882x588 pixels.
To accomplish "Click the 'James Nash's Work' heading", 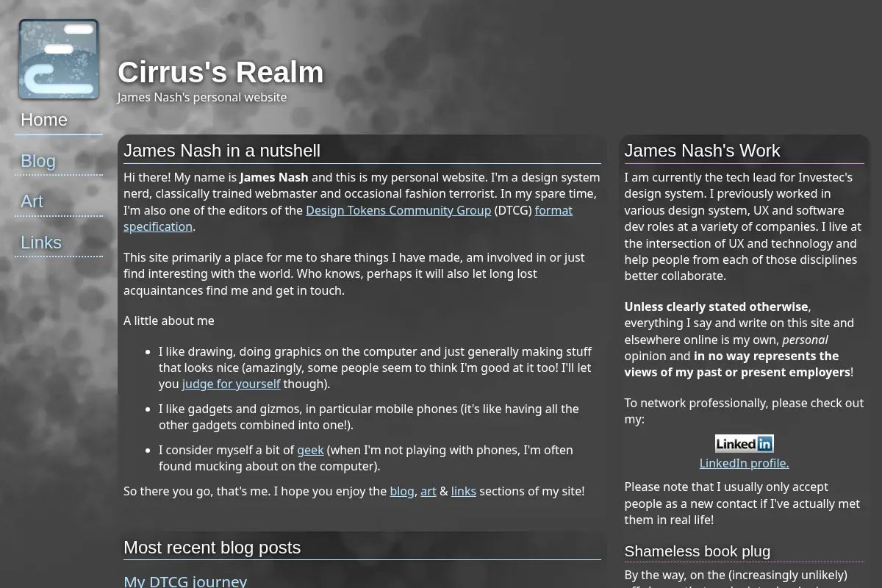I will pos(702,151).
